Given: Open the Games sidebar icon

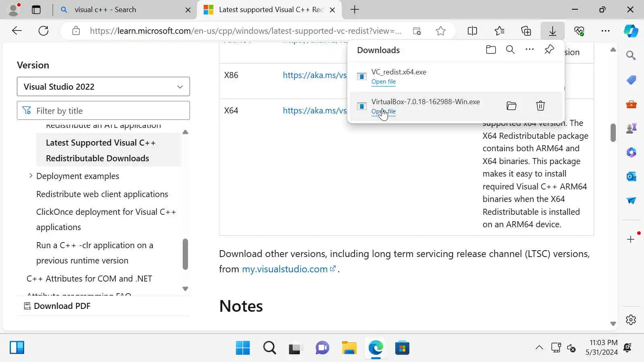Looking at the screenshot, I should 631,128.
